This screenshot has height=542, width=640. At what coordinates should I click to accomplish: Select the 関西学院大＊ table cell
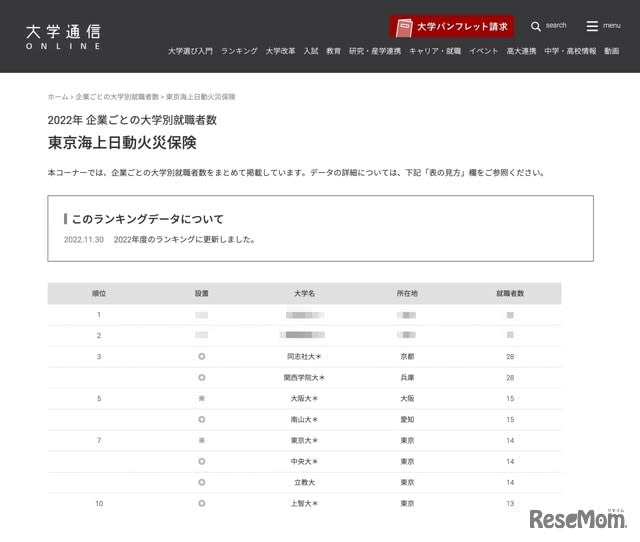[x=304, y=378]
